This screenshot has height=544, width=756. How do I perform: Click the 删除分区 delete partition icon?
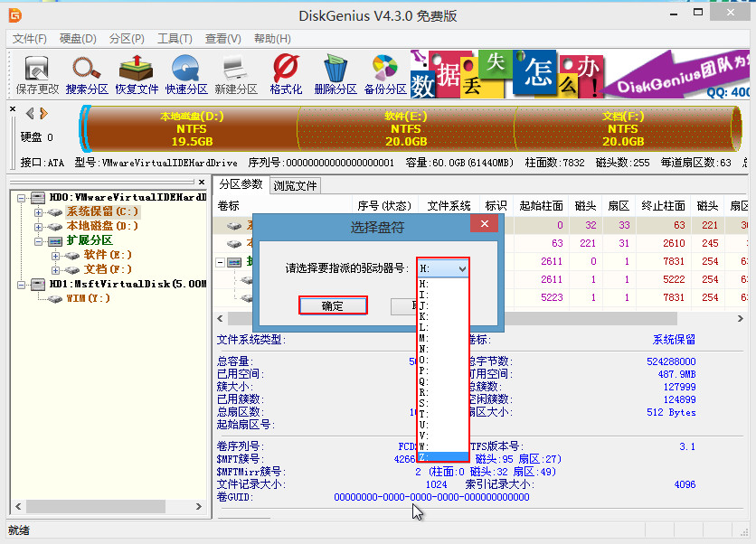[335, 75]
